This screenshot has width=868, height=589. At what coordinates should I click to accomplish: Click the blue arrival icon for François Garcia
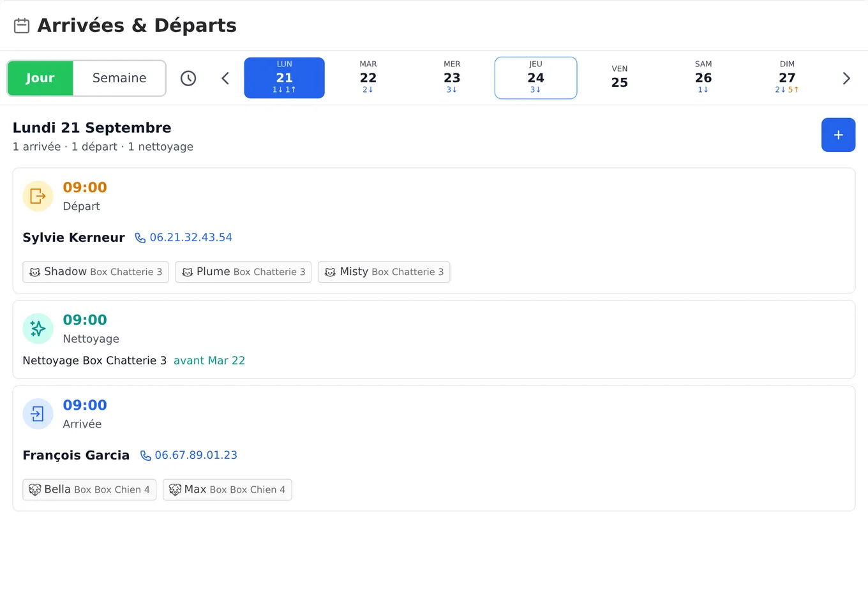pyautogui.click(x=38, y=414)
